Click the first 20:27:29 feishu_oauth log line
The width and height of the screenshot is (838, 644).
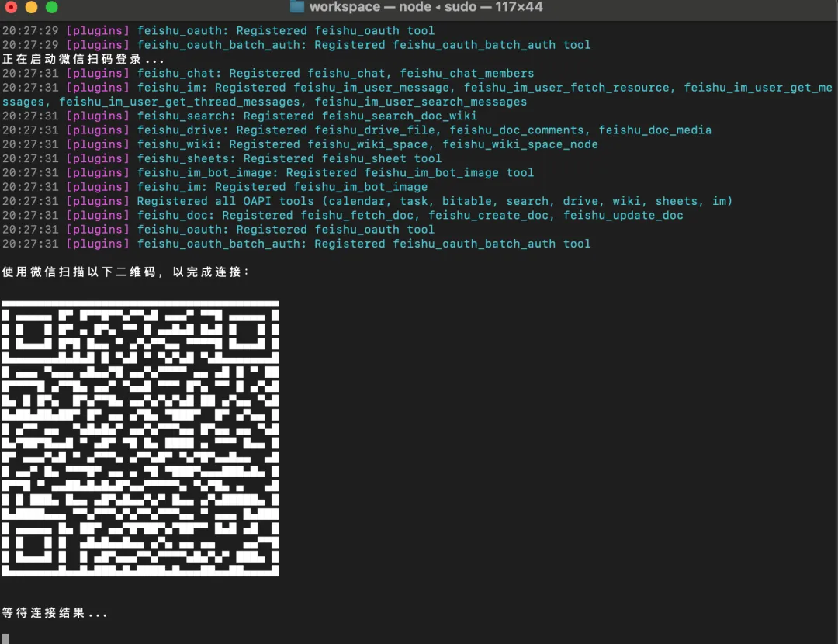coord(218,30)
